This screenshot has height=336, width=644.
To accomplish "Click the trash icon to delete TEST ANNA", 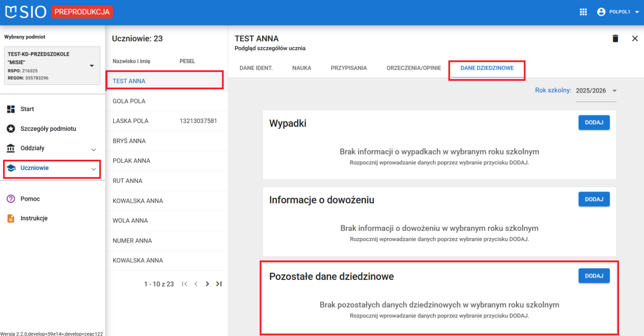I will tap(615, 38).
